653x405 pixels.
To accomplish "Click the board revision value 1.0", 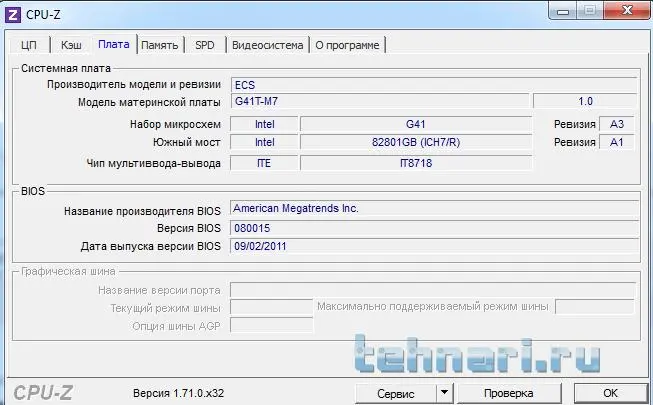I will pos(585,101).
